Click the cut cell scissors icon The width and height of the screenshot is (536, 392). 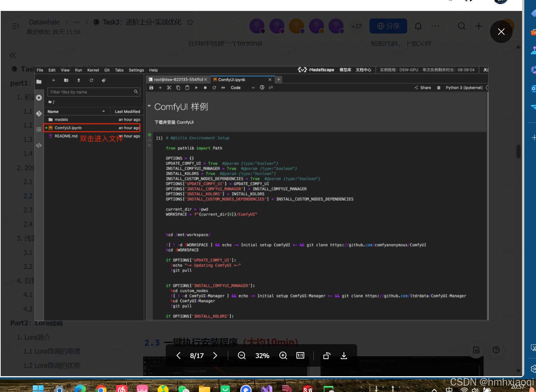tap(169, 87)
